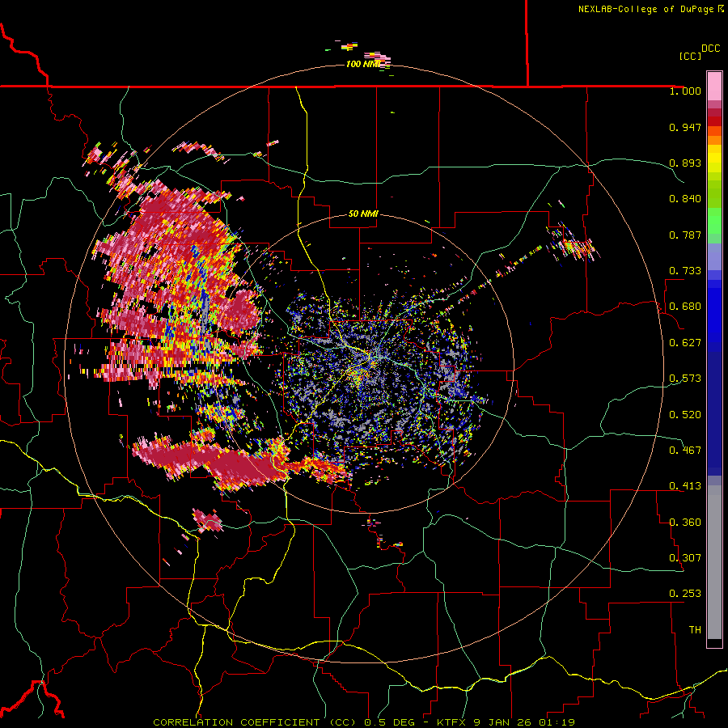Select the 0.307 scale value
The width and height of the screenshot is (728, 728).
point(685,558)
